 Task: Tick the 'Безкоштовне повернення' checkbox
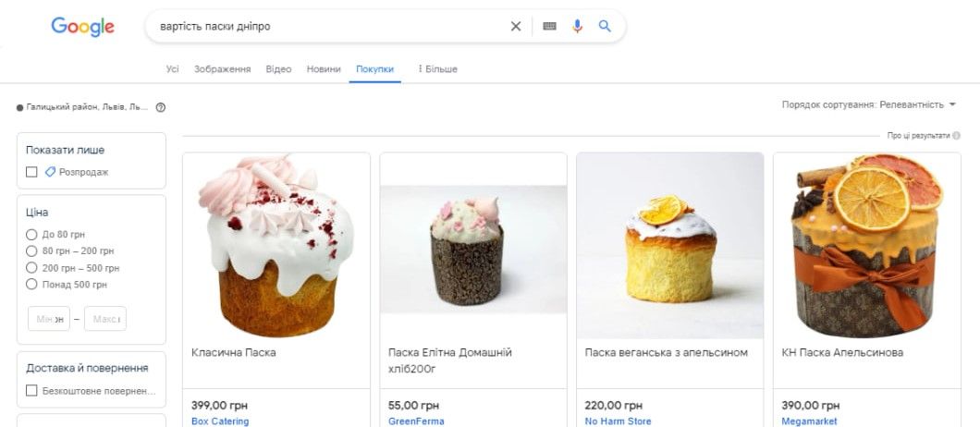(32, 391)
